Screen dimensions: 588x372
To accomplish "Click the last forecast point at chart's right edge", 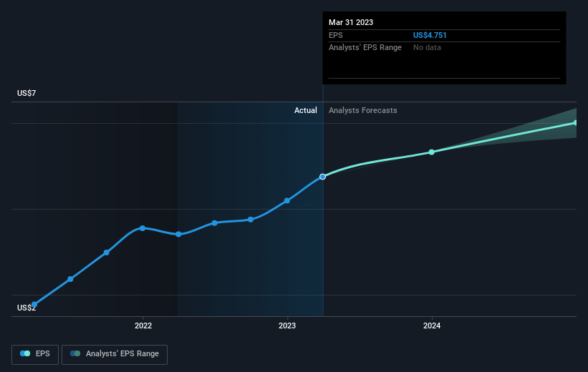I will tap(575, 122).
